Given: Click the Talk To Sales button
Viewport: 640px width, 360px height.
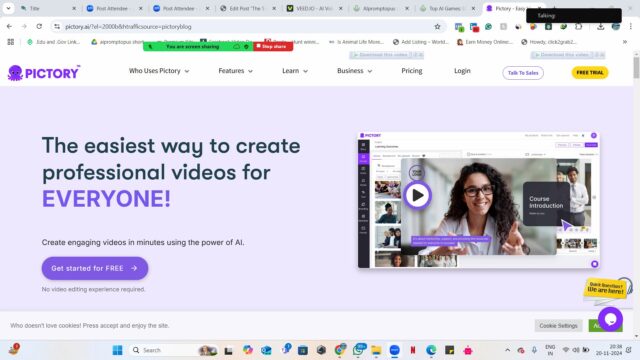Looking at the screenshot, I should [x=523, y=73].
